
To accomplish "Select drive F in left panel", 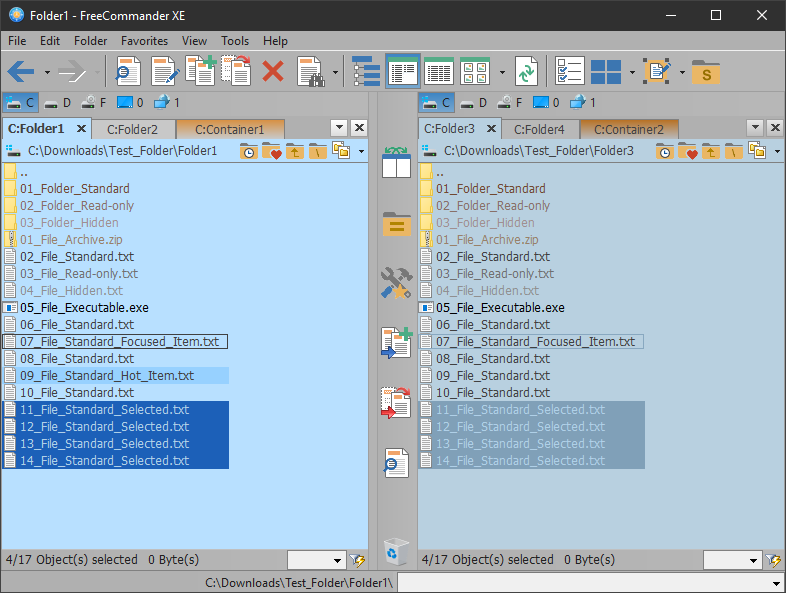I will [94, 103].
